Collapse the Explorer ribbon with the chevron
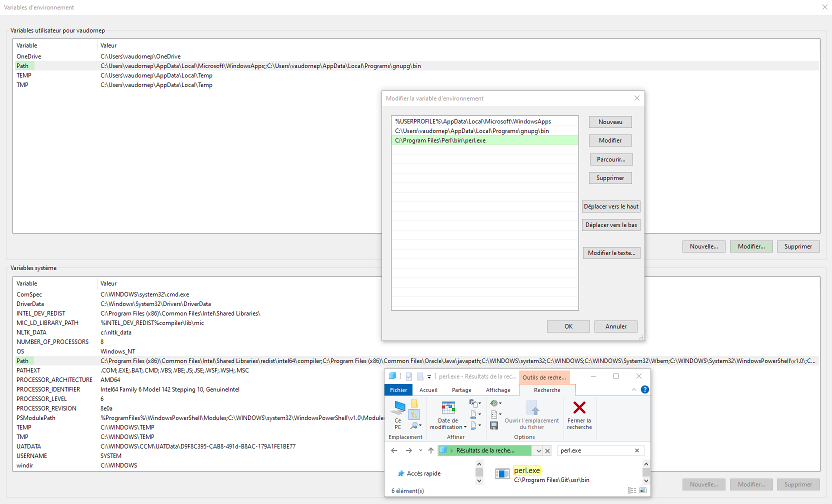Viewport: 832px width, 504px height. [634, 389]
